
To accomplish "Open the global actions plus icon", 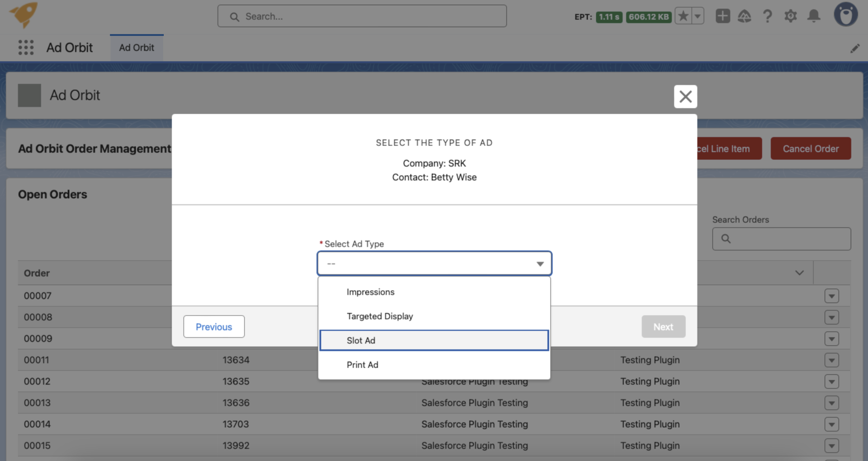I will [x=723, y=16].
